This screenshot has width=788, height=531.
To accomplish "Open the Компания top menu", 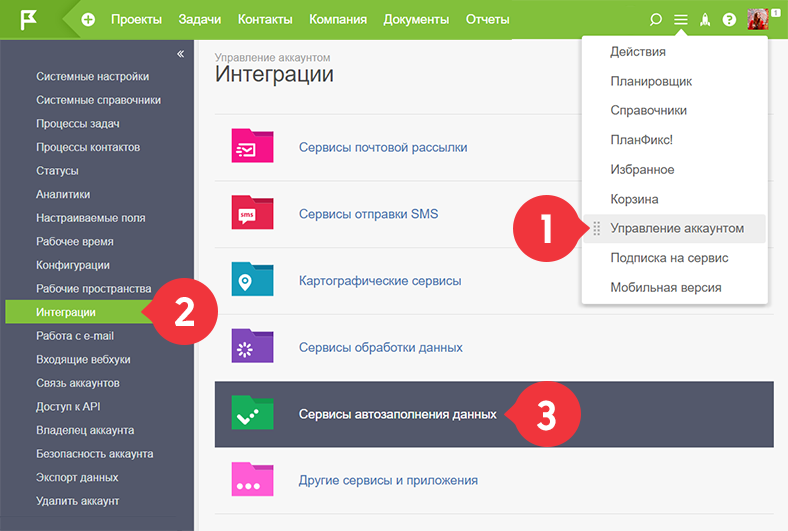I will pos(338,20).
